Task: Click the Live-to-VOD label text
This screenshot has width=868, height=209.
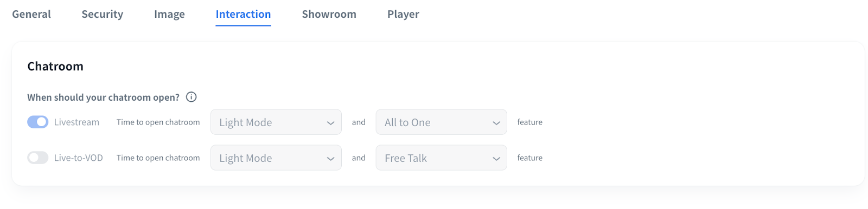Action: pyautogui.click(x=78, y=158)
